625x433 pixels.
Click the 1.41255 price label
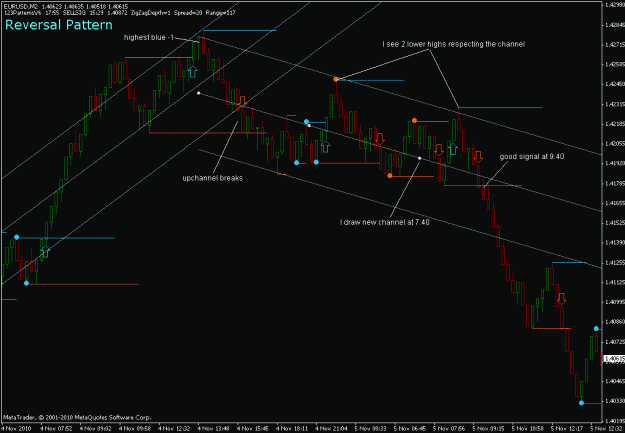(x=615, y=262)
